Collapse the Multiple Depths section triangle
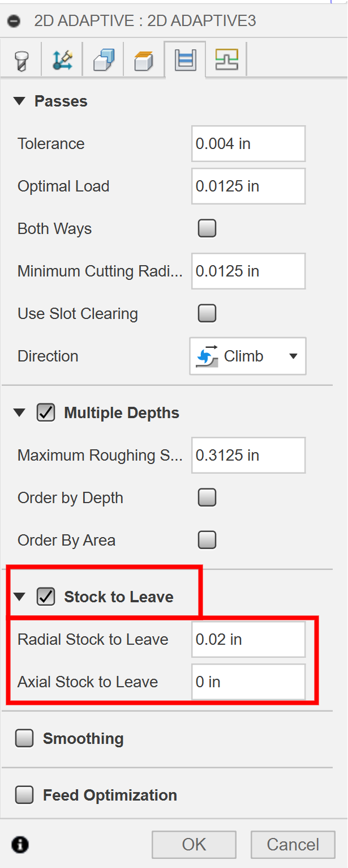Viewport: 348px width, 868px height. 20,413
